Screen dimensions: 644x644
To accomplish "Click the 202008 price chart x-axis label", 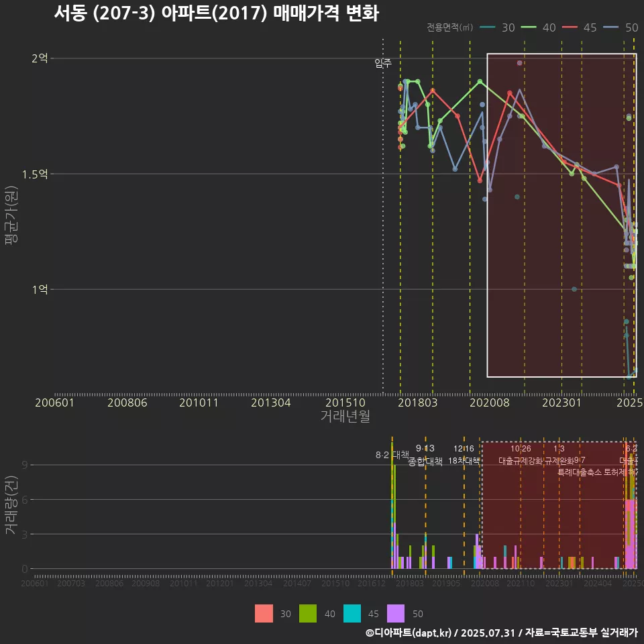I will click(490, 402).
